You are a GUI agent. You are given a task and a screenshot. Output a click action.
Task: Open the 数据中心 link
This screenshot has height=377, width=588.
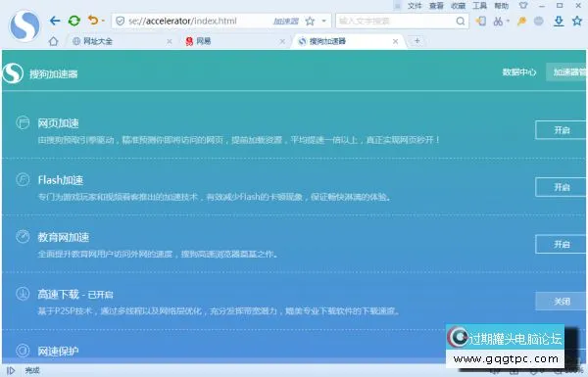point(519,71)
